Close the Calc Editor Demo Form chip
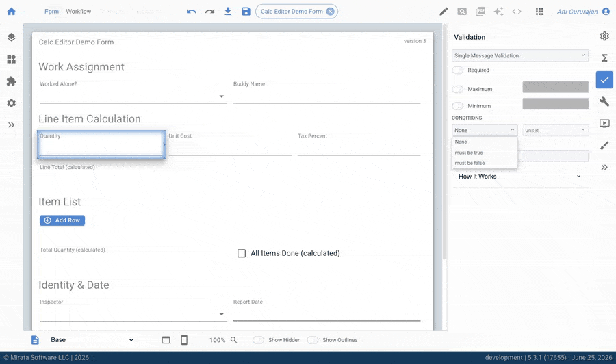 pos(331,12)
